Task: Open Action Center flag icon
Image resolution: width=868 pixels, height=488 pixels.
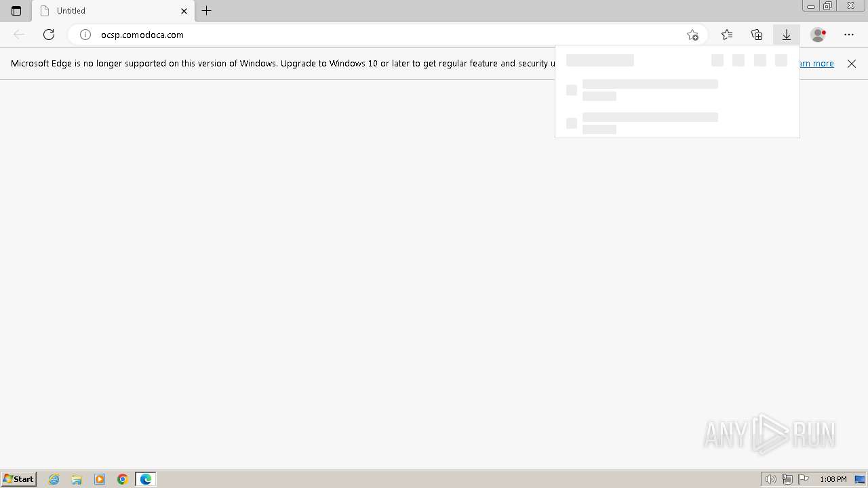Action: (x=804, y=480)
